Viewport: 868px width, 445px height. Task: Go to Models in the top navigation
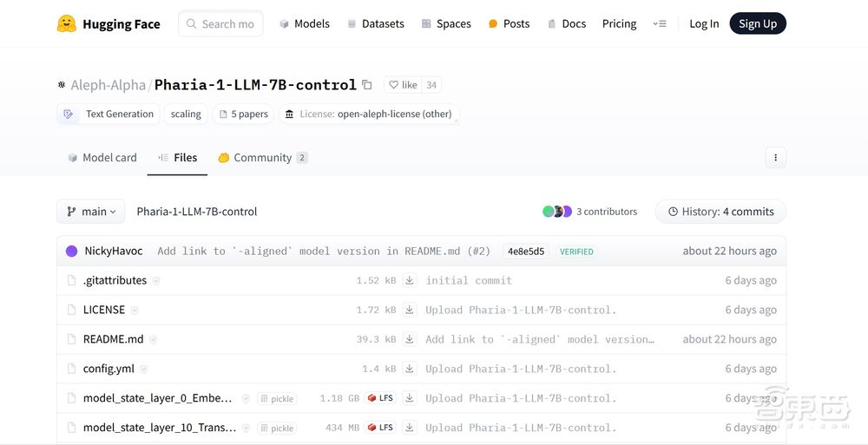(x=305, y=24)
